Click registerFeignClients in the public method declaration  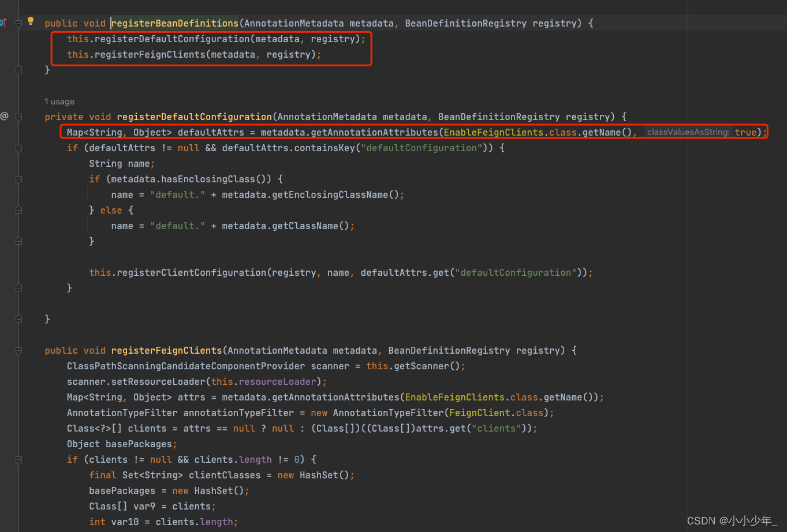pos(167,350)
